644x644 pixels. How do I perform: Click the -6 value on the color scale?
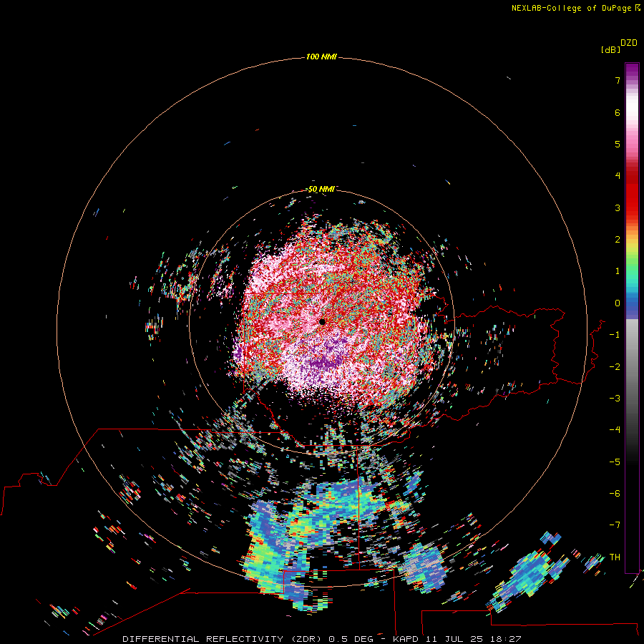pos(615,493)
